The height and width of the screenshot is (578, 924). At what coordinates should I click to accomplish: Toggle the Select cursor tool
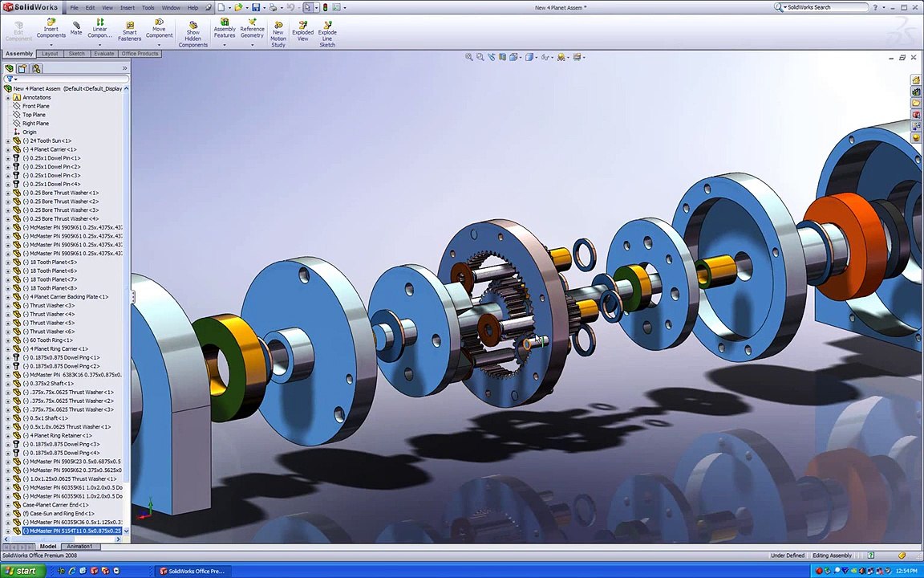point(308,8)
